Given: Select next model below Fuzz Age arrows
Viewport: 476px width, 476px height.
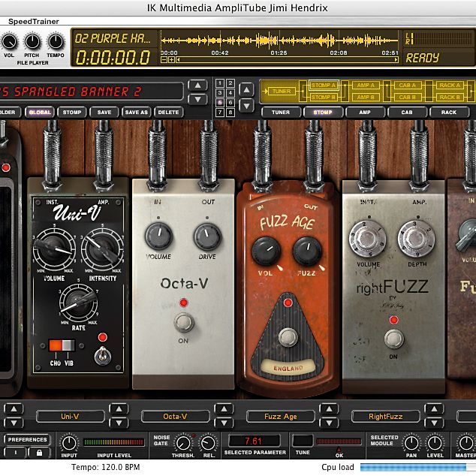Looking at the screenshot, I should coord(329,423).
